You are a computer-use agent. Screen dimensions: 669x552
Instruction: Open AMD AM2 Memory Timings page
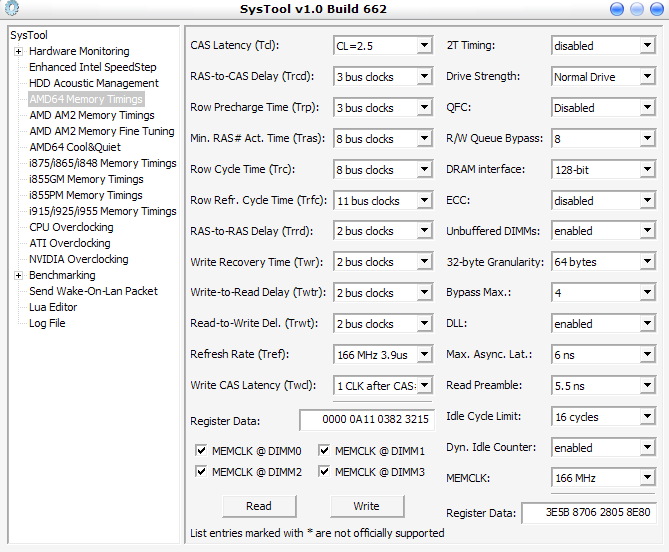(x=92, y=115)
